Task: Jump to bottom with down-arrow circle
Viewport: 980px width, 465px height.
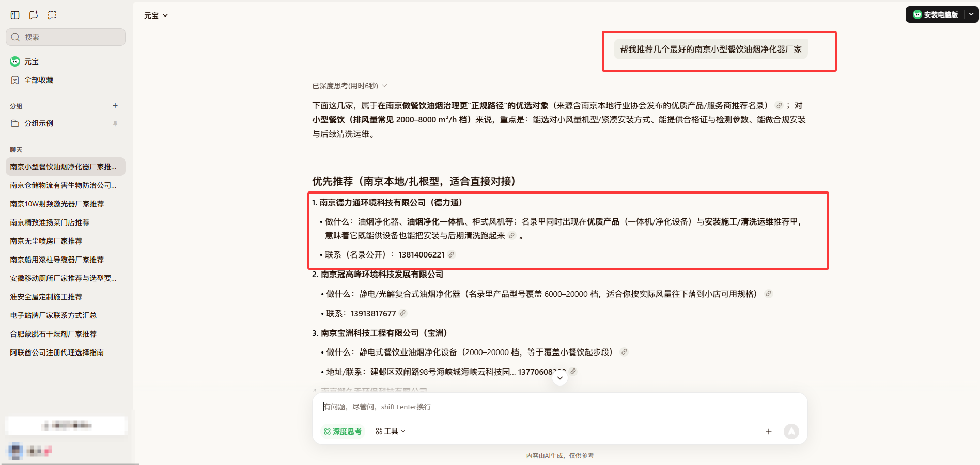Action: click(x=560, y=378)
